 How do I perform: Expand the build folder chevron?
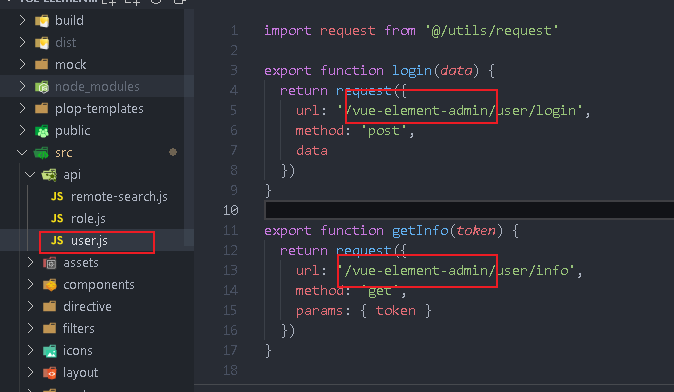22,20
